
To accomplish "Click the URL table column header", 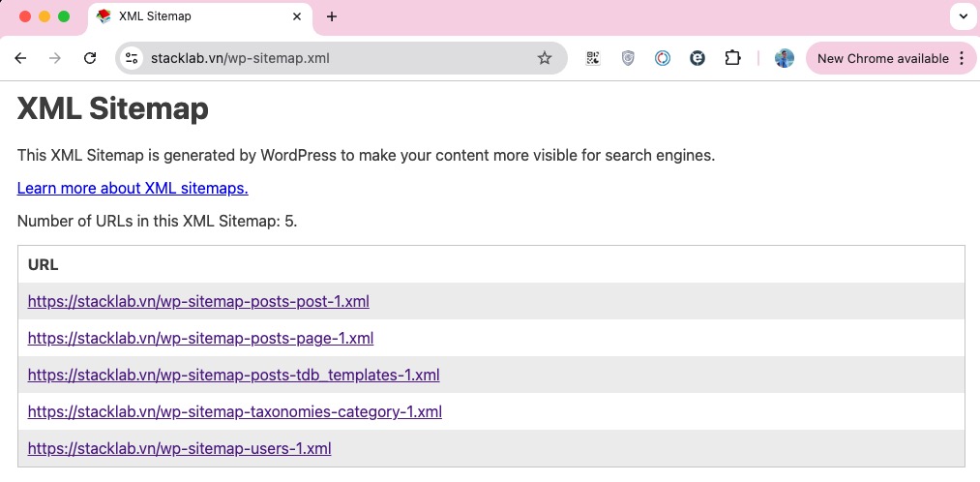I will (x=44, y=264).
